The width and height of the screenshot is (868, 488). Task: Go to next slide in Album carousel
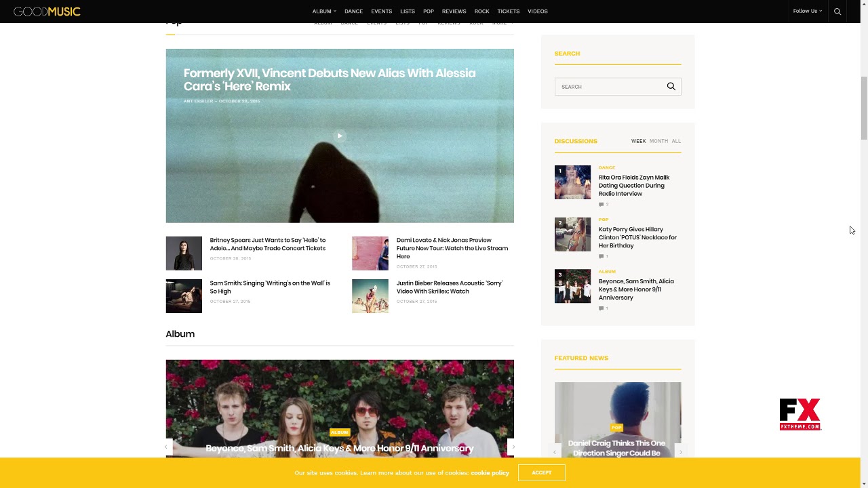(513, 447)
